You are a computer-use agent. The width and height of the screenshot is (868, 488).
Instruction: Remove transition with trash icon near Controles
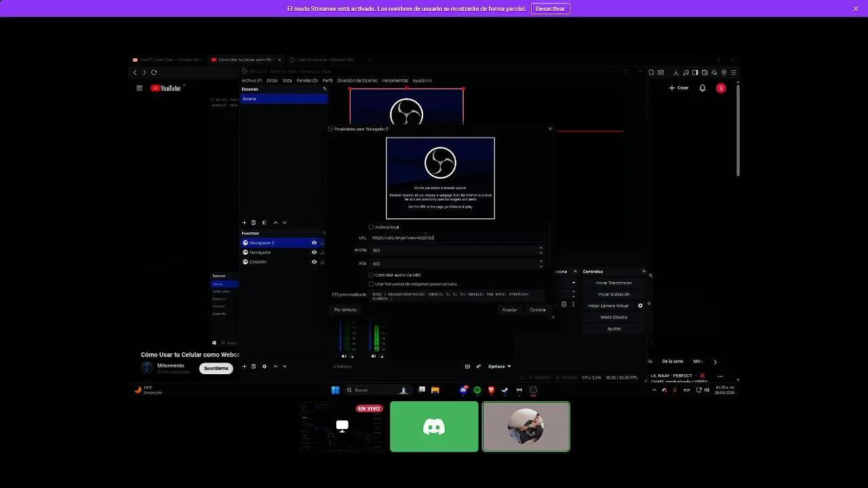coord(564,304)
